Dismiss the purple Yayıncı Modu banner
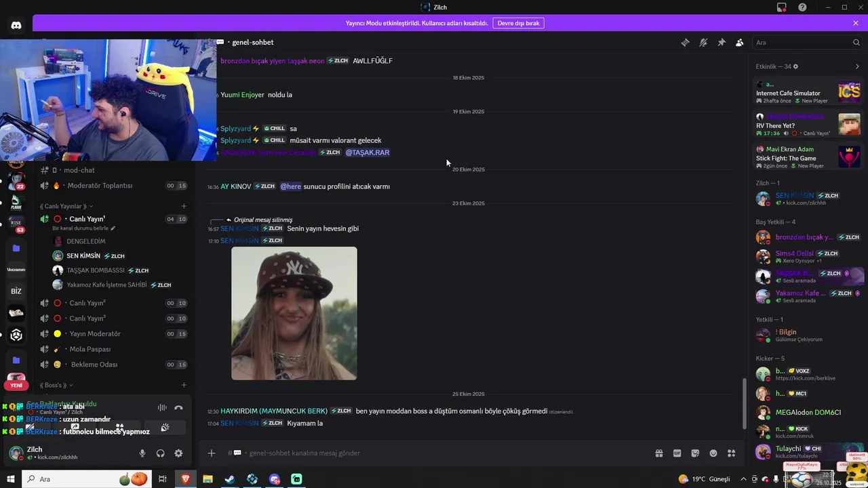 [x=856, y=23]
